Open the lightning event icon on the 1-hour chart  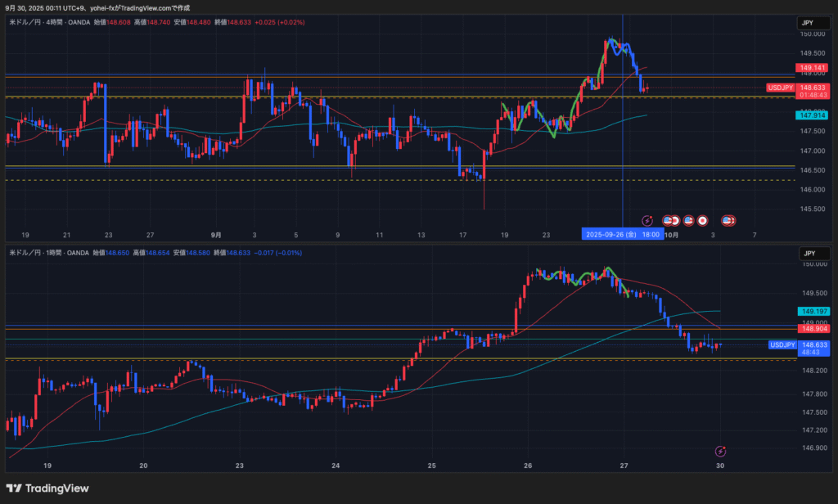pos(720,451)
